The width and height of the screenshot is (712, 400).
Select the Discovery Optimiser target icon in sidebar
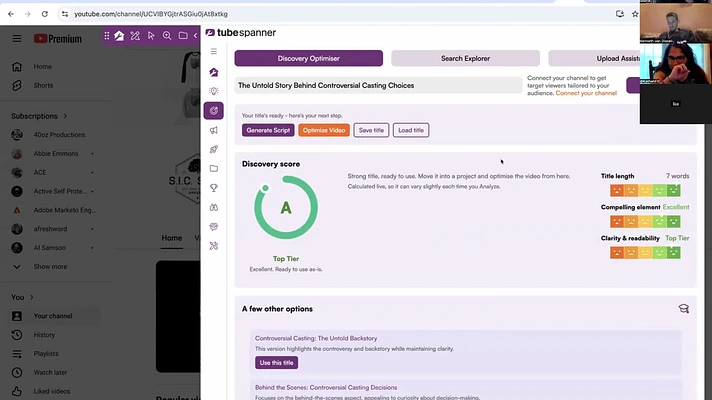[214, 111]
